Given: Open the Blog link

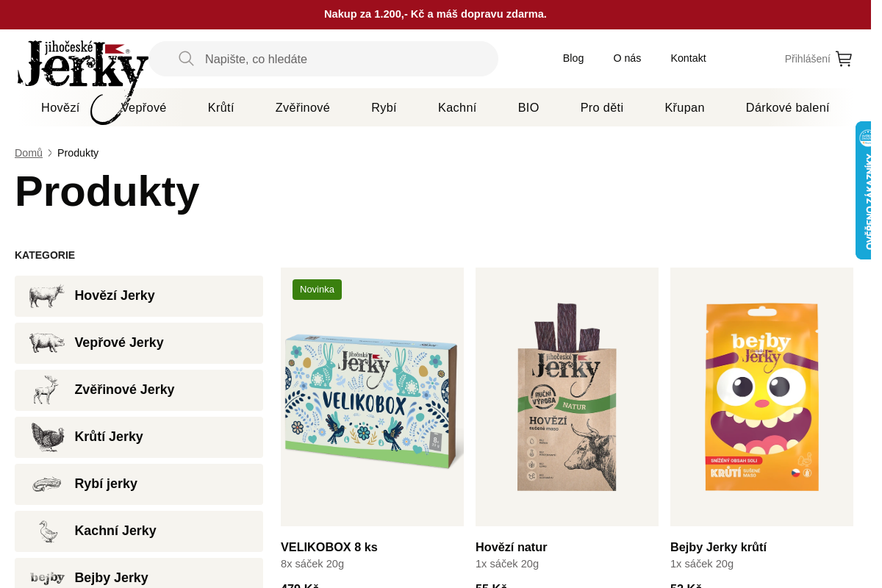Looking at the screenshot, I should click(573, 58).
